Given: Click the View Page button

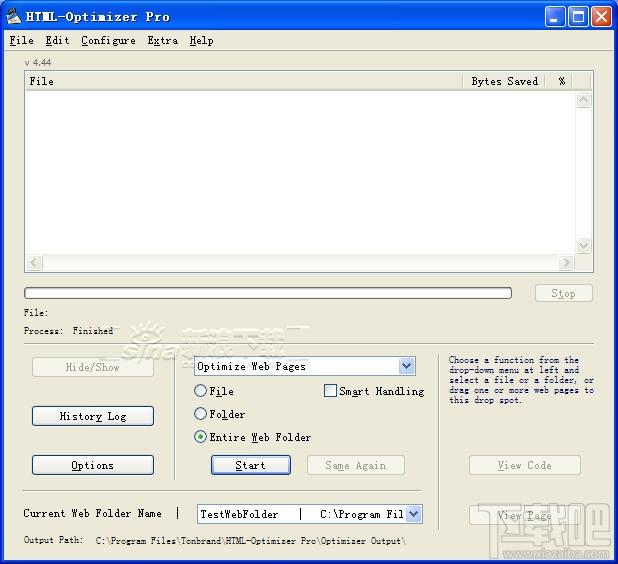Looking at the screenshot, I should pos(525,515).
